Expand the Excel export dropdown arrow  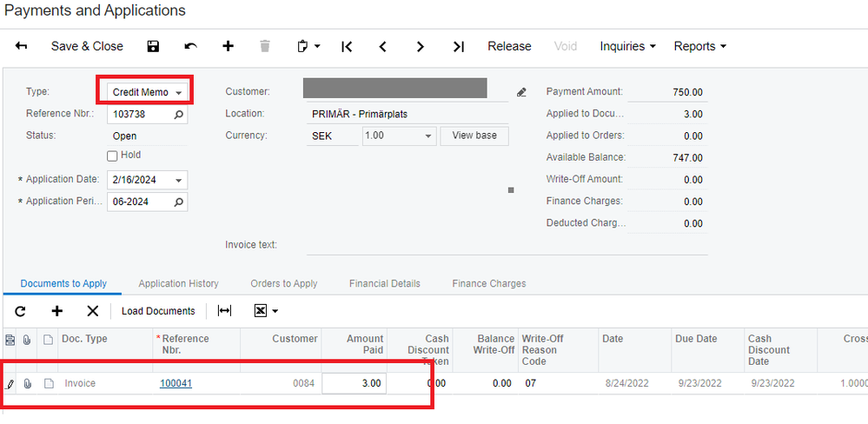(x=275, y=312)
